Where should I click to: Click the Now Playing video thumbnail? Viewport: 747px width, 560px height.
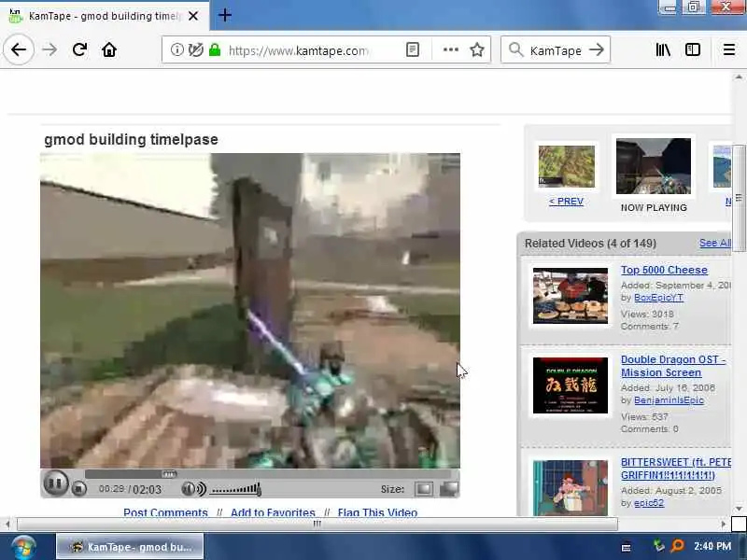point(653,166)
